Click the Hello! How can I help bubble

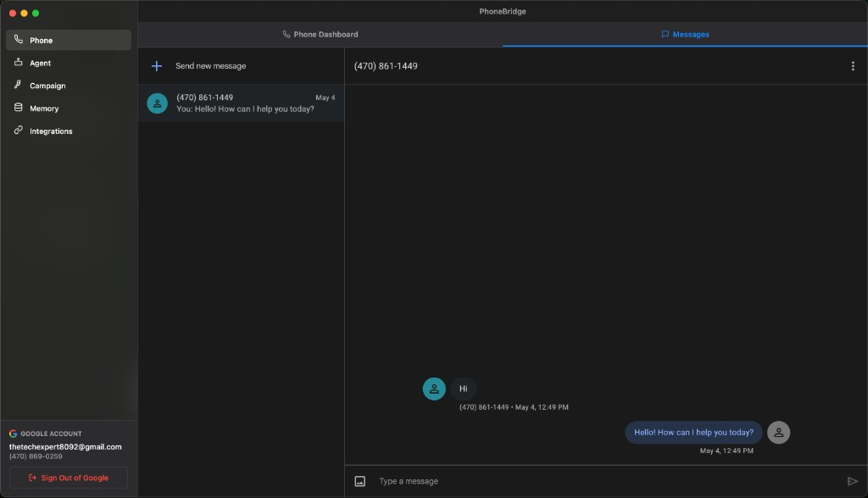tap(693, 433)
